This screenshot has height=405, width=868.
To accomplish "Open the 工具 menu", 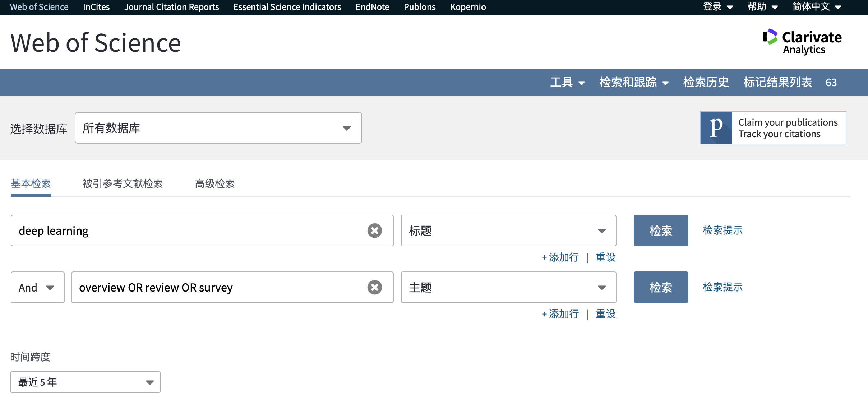I will click(567, 83).
